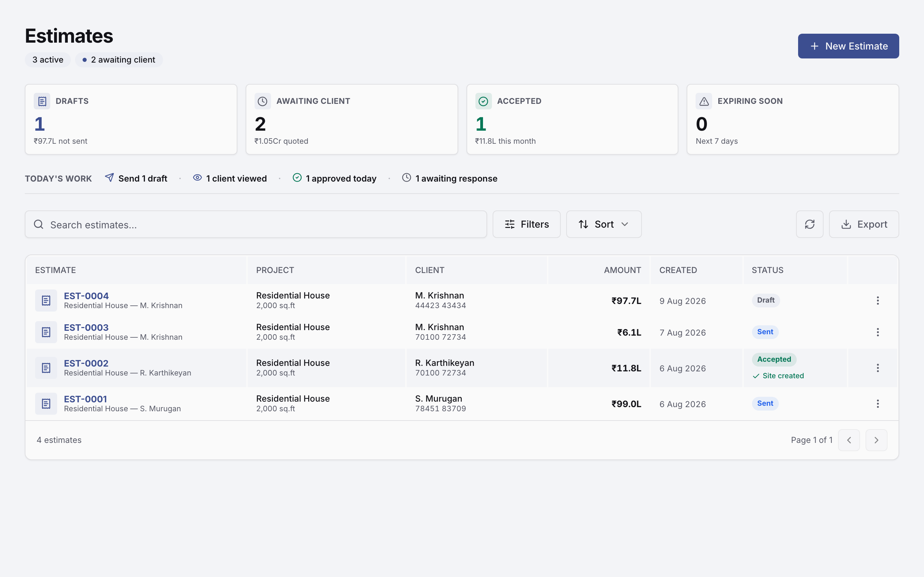The height and width of the screenshot is (577, 924).
Task: Open the EST-0001 row actions menu
Action: click(x=878, y=404)
